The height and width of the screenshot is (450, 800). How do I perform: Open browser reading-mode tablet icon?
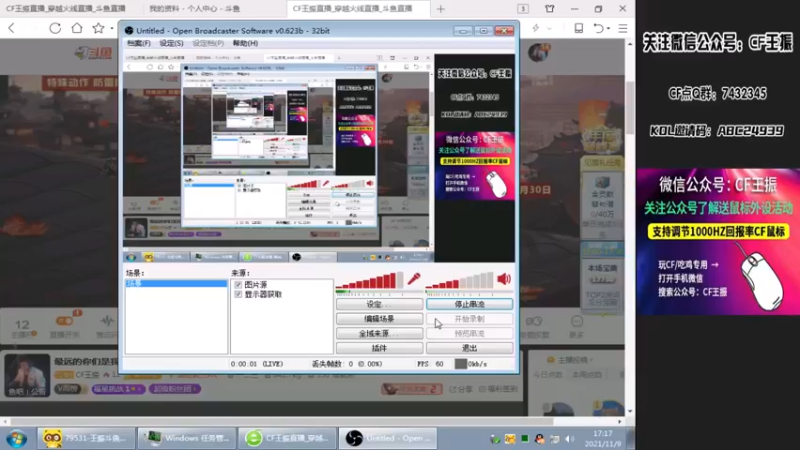(x=579, y=28)
